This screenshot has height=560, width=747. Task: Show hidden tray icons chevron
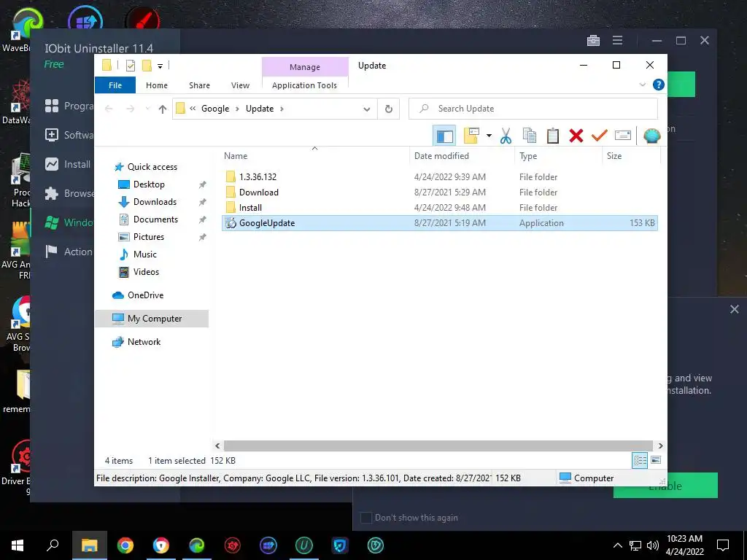[617, 545]
